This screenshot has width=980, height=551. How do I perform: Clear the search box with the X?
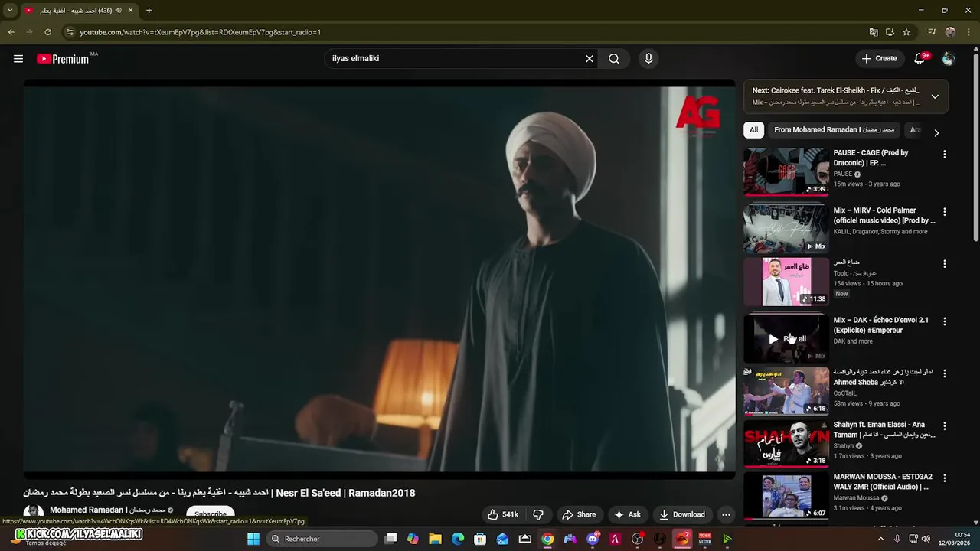pyautogui.click(x=590, y=59)
